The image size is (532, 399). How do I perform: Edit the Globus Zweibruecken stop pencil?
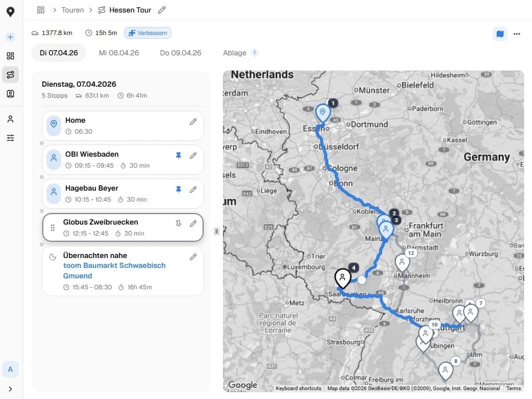pyautogui.click(x=193, y=224)
